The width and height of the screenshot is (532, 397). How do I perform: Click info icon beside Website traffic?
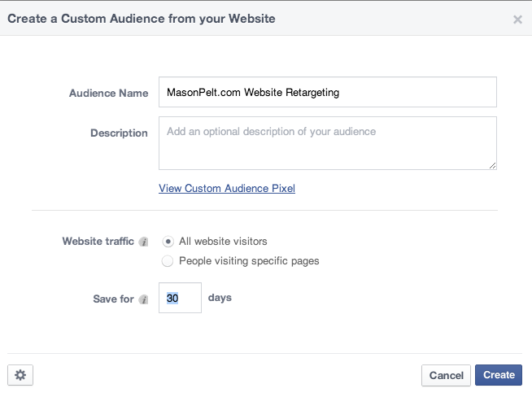pos(144,242)
